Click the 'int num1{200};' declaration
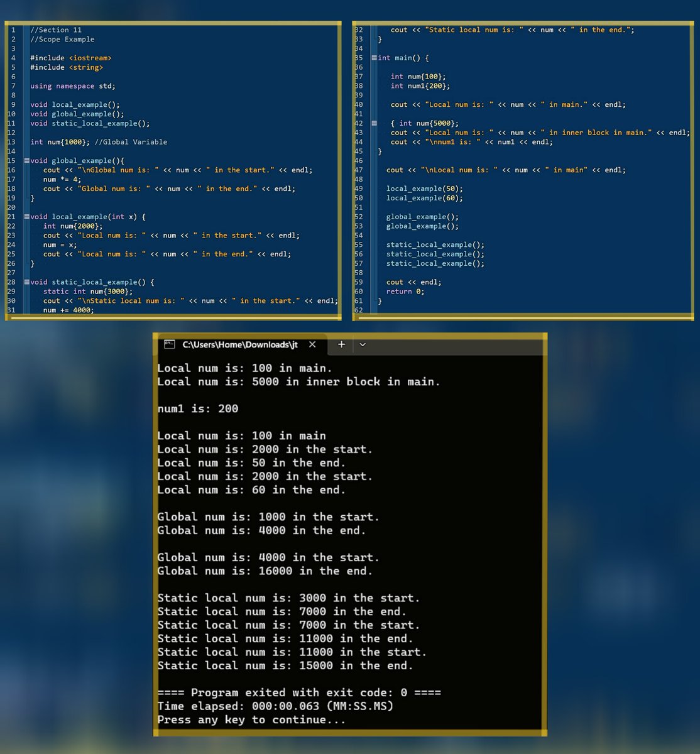This screenshot has height=754, width=700. tap(420, 86)
